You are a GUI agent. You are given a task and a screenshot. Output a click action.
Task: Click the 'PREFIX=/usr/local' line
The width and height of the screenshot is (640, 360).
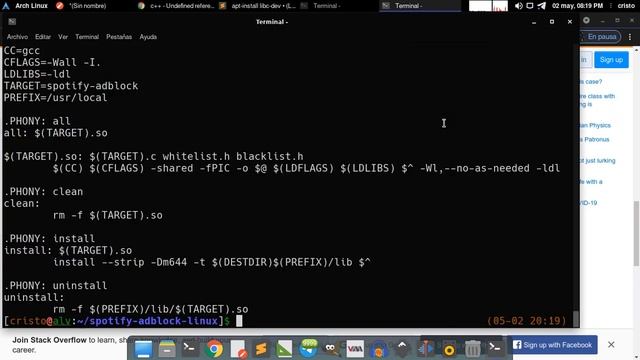[x=56, y=98]
